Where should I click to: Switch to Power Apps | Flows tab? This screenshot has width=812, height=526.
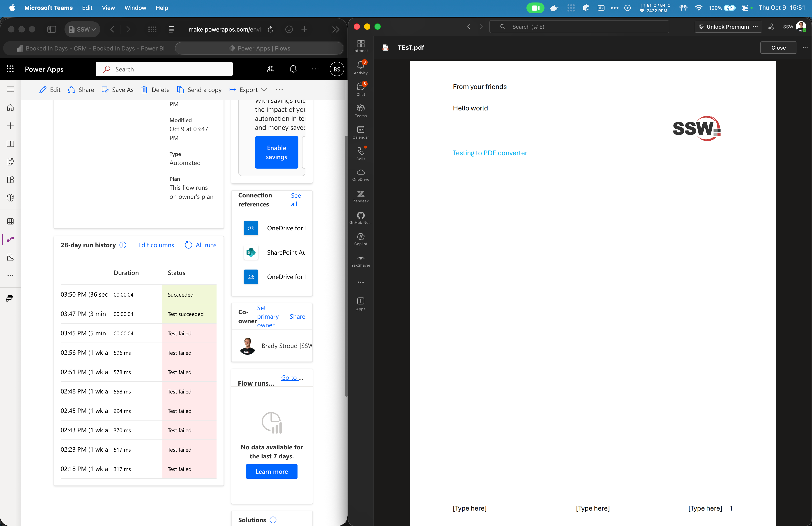click(x=259, y=48)
